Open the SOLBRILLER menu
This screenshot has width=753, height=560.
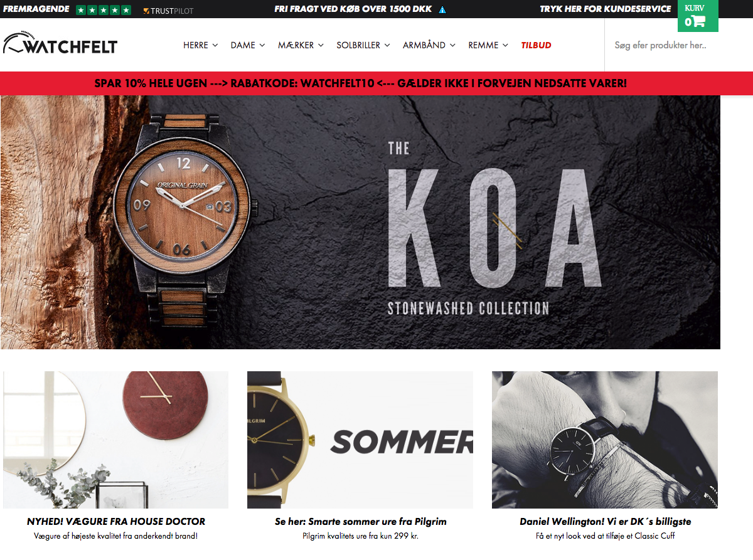[x=363, y=45]
